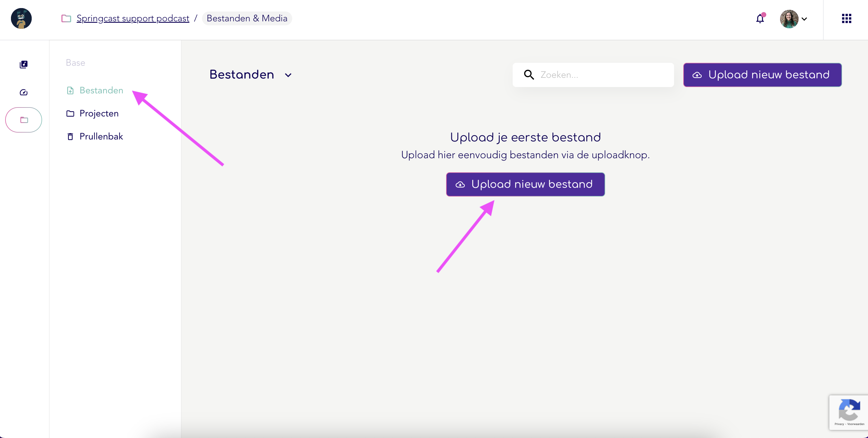Click the search magnifier icon
Viewport: 868px width, 438px height.
[x=529, y=75]
